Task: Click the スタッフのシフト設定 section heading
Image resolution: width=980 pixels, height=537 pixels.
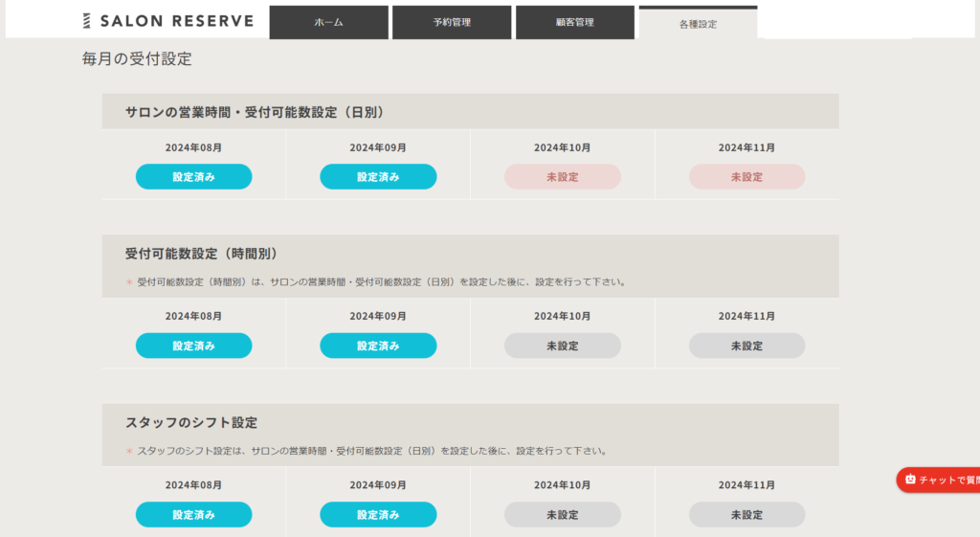Action: 191,422
